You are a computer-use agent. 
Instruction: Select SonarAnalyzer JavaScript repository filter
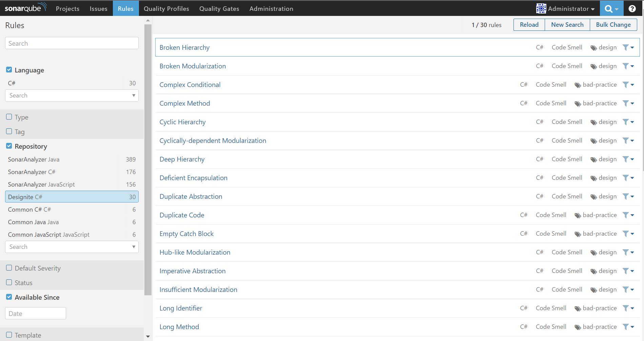(72, 184)
